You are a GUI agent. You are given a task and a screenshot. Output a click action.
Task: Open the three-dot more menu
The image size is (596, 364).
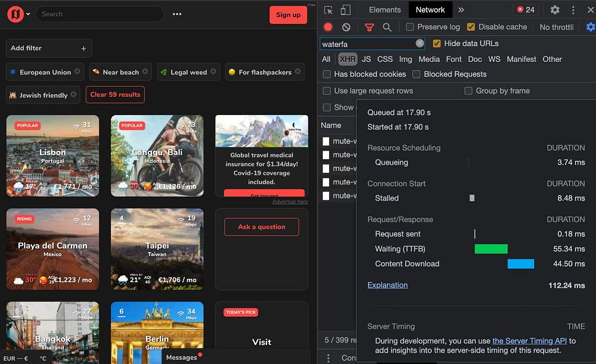pyautogui.click(x=177, y=14)
